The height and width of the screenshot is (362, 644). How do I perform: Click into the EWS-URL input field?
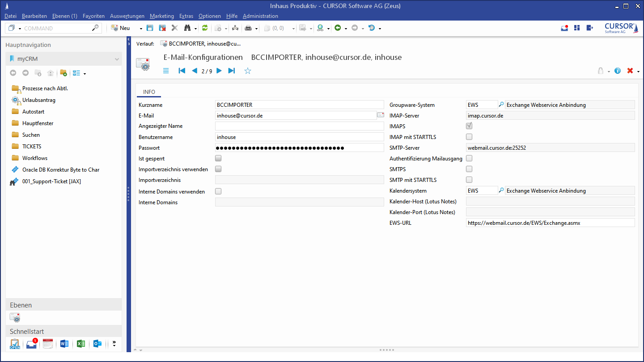pos(550,223)
